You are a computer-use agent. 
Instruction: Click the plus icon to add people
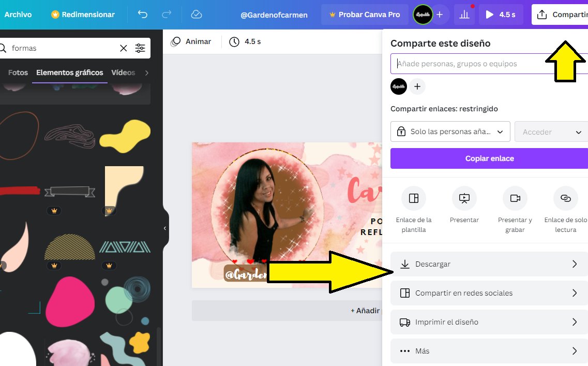click(x=417, y=87)
